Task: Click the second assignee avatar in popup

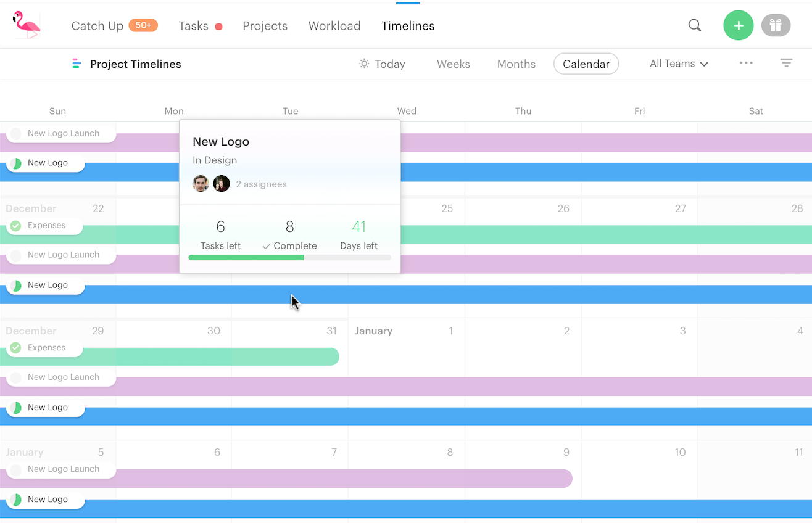Action: point(222,184)
